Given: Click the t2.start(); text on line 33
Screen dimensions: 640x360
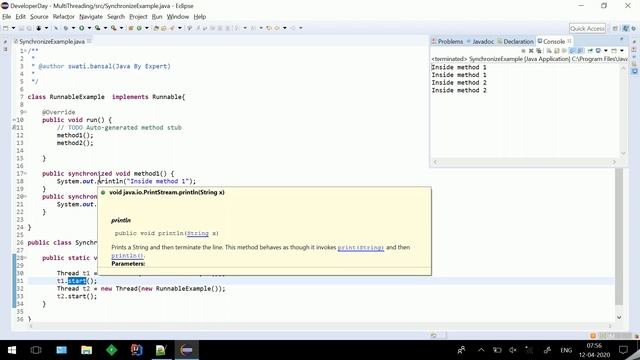Looking at the screenshot, I should click(x=77, y=296).
